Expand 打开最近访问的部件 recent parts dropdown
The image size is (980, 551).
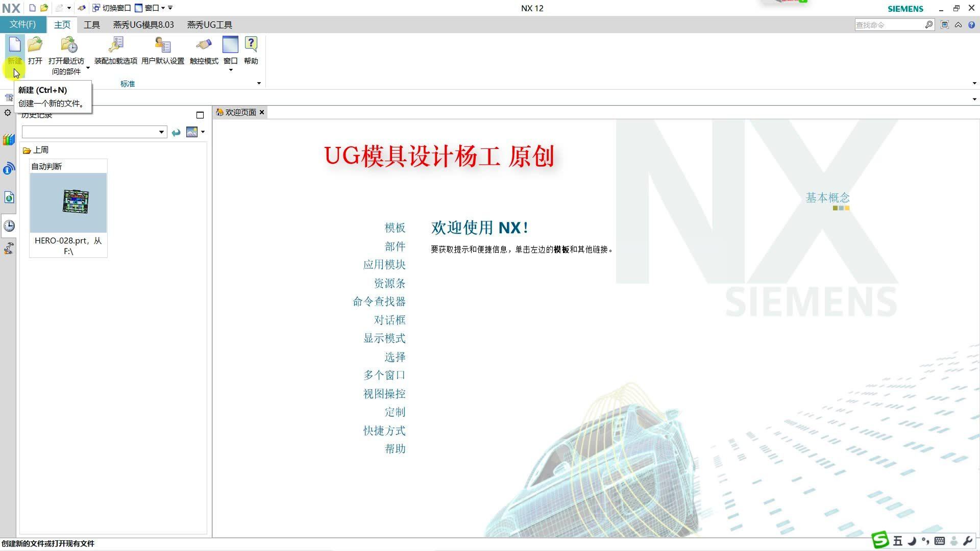[88, 68]
